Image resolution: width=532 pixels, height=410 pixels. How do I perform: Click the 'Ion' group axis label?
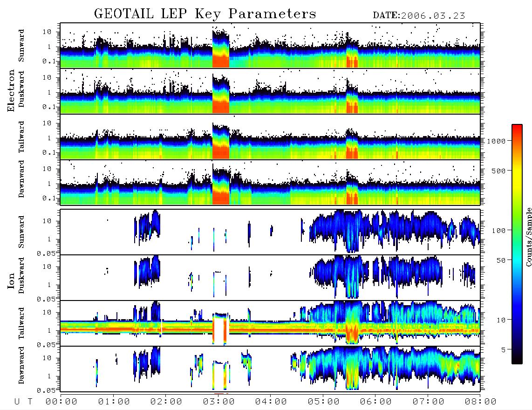[11, 281]
